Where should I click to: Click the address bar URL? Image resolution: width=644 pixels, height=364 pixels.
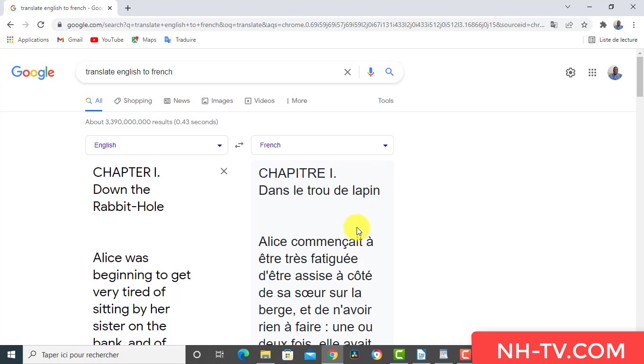[305, 25]
